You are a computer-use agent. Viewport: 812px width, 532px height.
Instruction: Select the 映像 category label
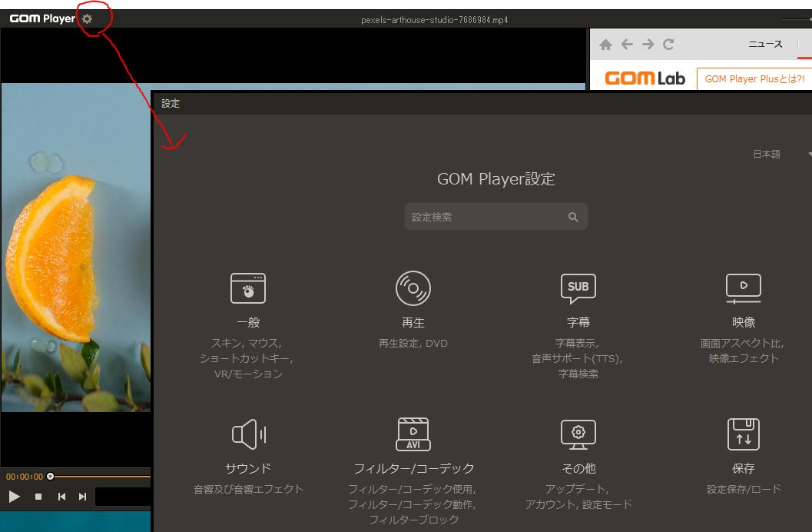743,322
